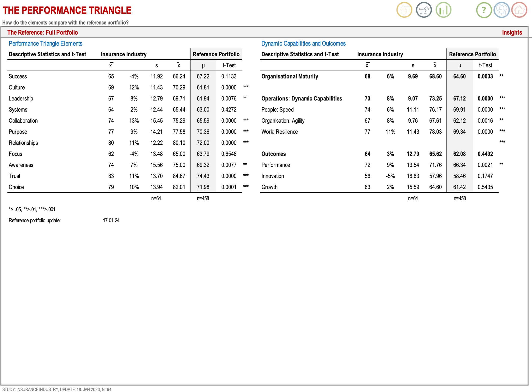Screen dimensions: 532x392
Task: Click the Innovation row label
Action: [273, 176]
